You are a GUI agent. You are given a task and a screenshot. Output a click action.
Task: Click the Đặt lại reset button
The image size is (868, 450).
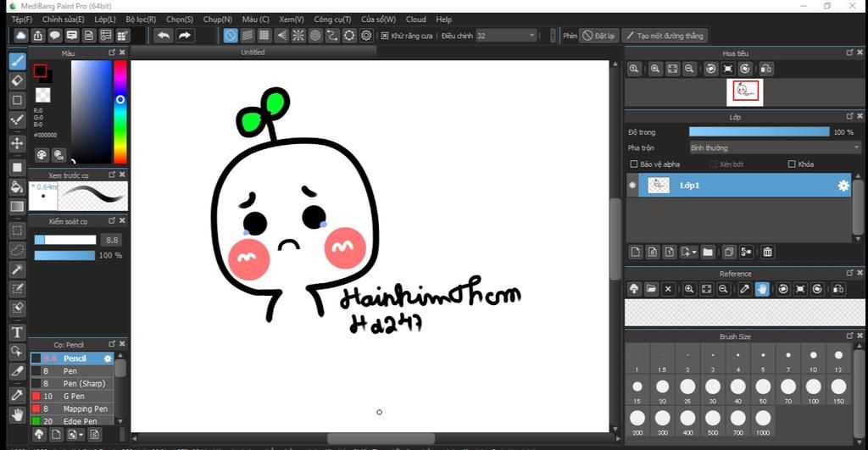pos(598,36)
